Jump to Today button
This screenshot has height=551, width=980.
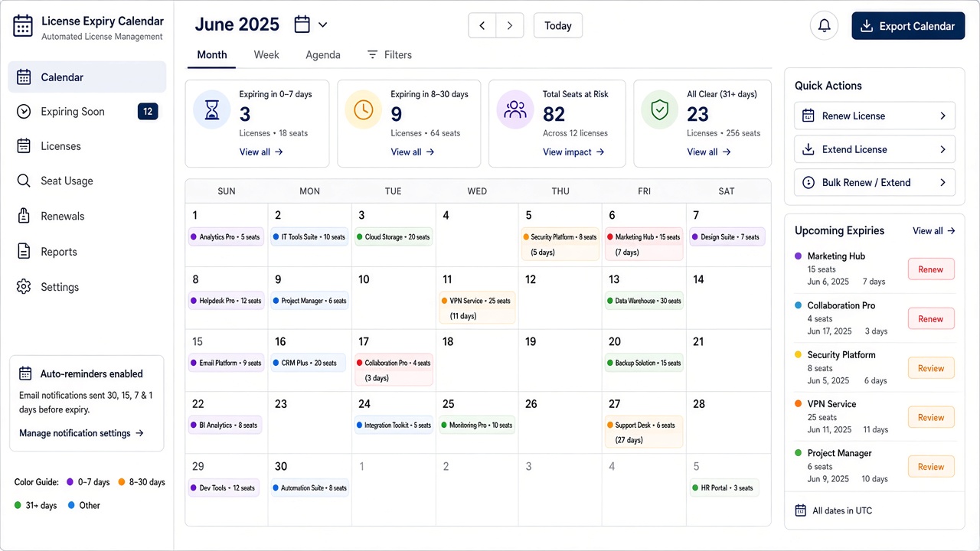click(x=558, y=25)
